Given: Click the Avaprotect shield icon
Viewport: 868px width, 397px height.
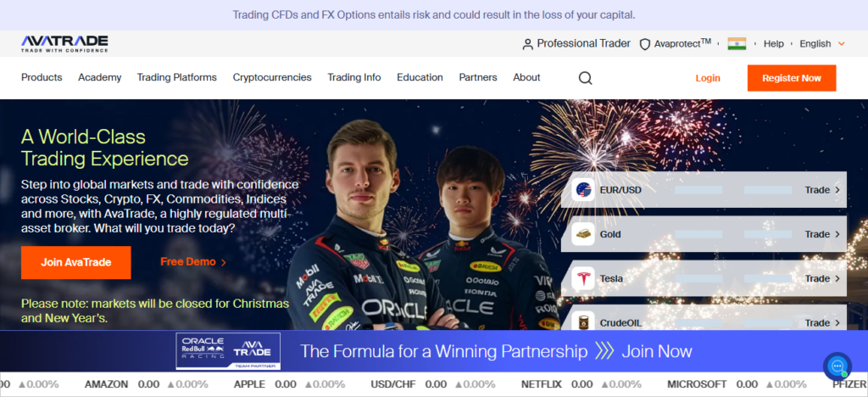Looking at the screenshot, I should click(644, 44).
